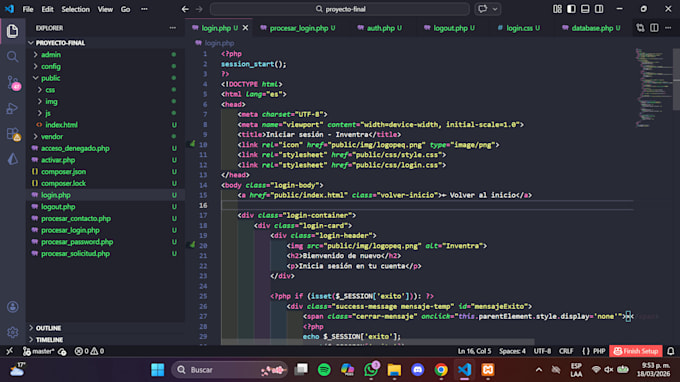Image resolution: width=680 pixels, height=382 pixels.
Task: Click the Finish Setup button
Action: pos(636,351)
